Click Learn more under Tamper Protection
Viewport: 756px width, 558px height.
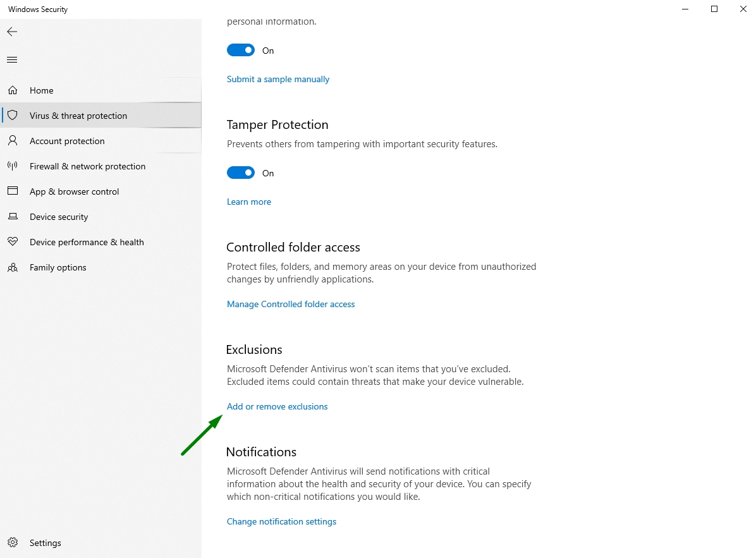[x=249, y=202]
